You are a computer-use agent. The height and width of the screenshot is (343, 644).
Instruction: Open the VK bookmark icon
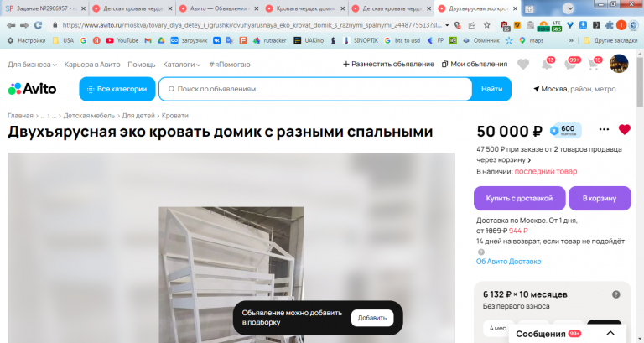216,40
